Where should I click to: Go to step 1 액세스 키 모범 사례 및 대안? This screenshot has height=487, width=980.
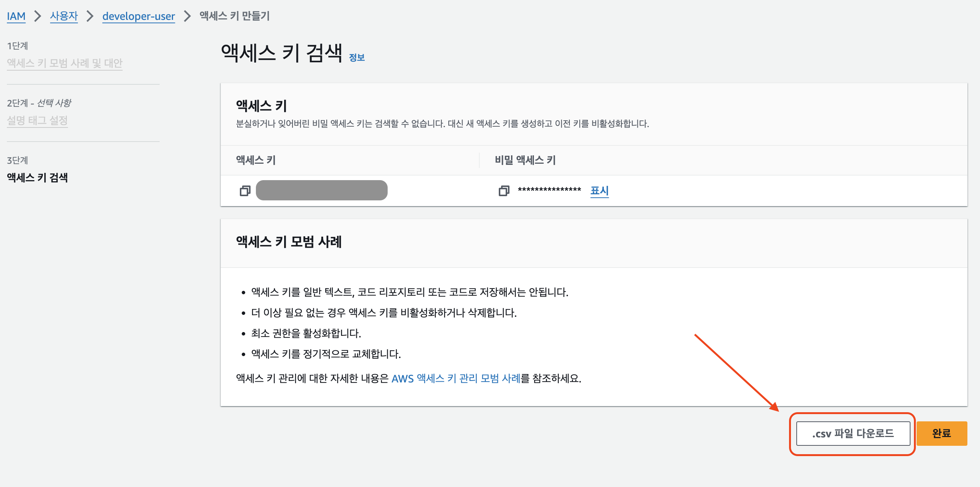pyautogui.click(x=65, y=63)
